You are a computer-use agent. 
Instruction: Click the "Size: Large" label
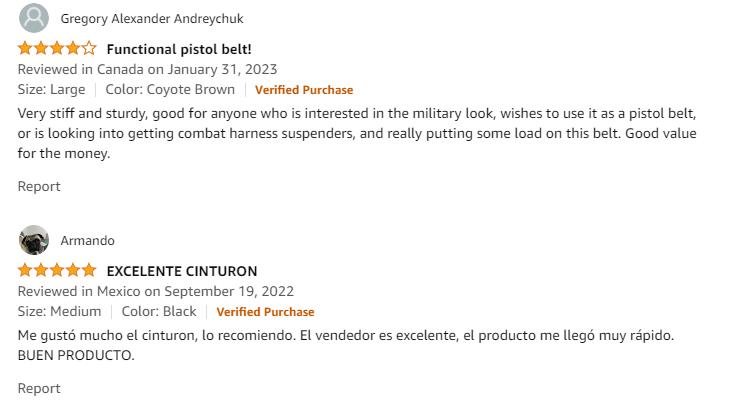click(x=51, y=90)
